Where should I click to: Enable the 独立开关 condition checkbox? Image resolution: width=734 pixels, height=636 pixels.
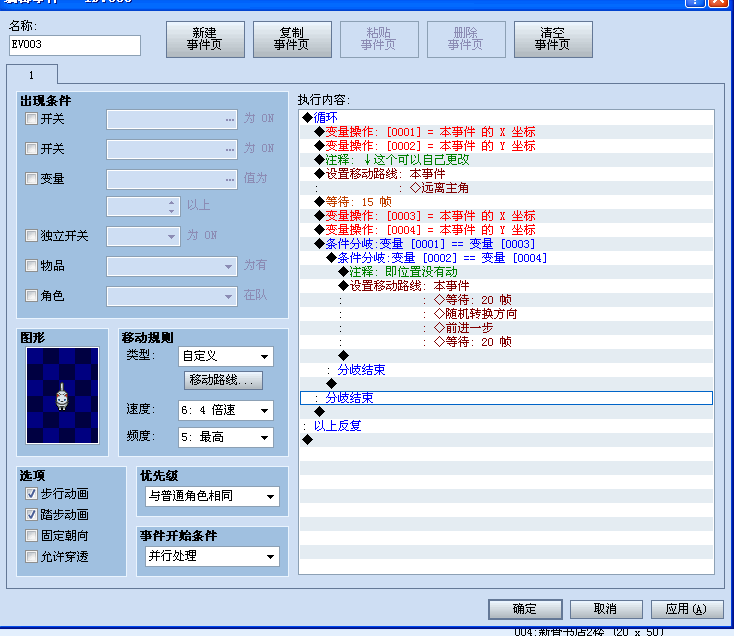pyautogui.click(x=31, y=235)
